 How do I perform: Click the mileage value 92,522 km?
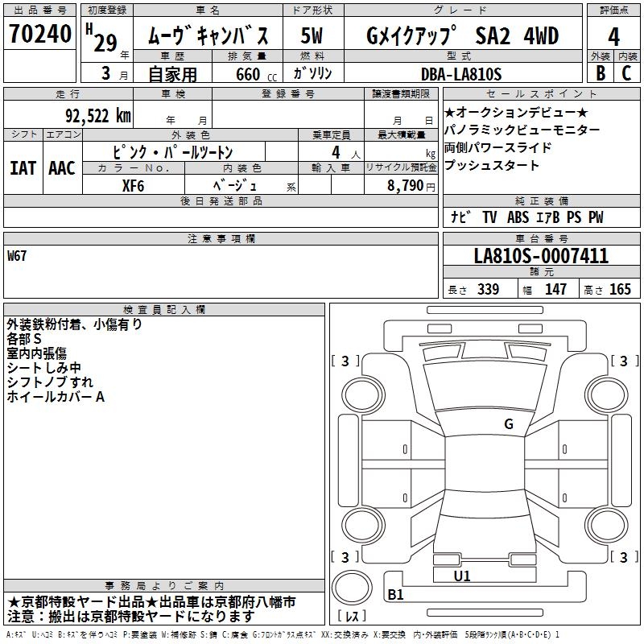click(x=97, y=115)
